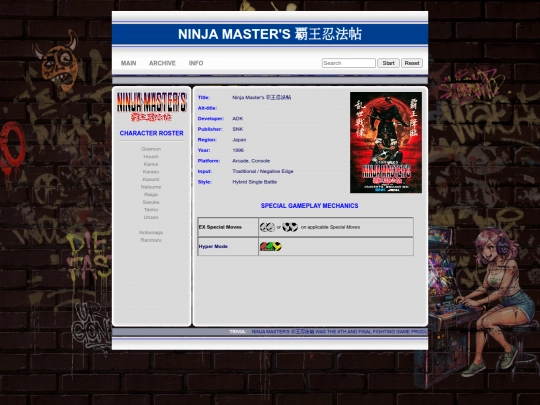Click the Start search button

(388, 63)
